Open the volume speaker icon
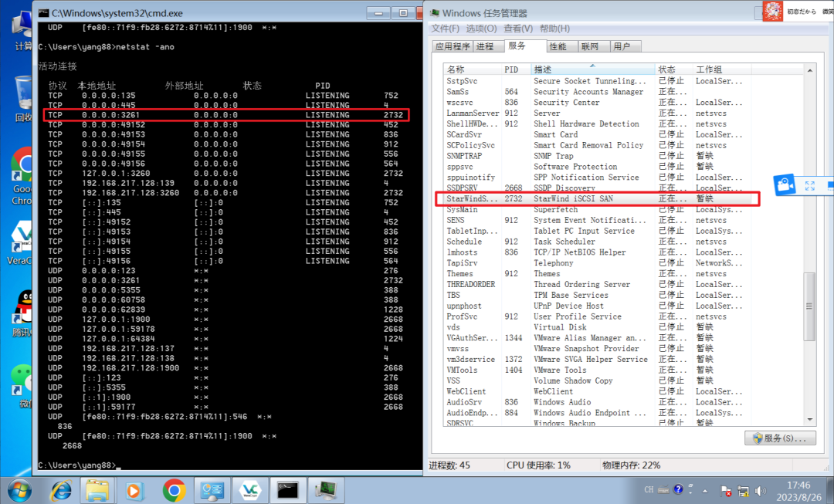 coord(761,491)
